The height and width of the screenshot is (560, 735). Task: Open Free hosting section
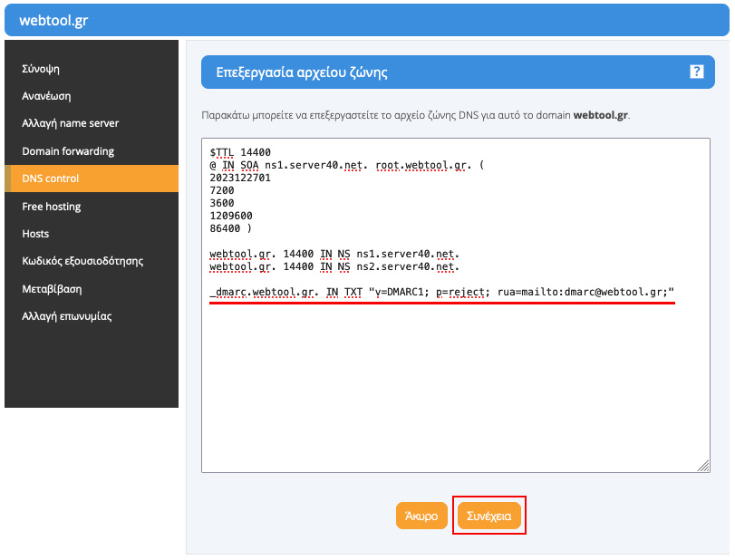click(52, 207)
